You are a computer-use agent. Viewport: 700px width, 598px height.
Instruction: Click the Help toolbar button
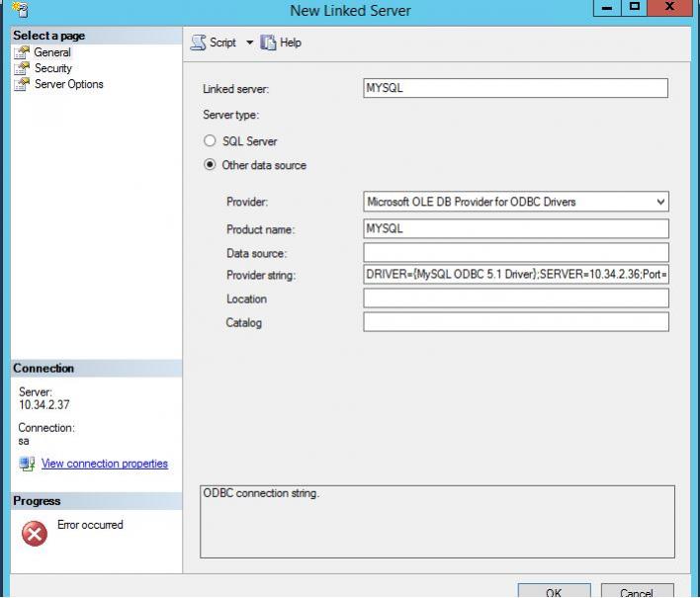point(281,43)
